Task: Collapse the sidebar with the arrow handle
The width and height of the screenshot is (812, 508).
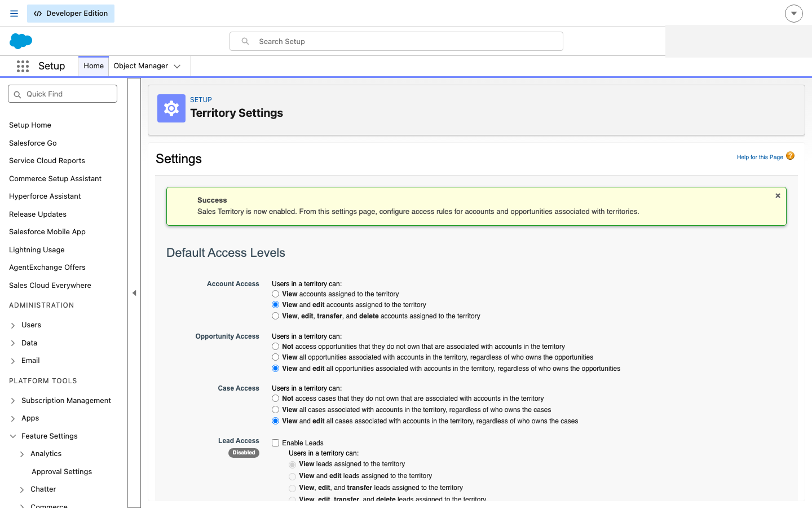Action: (x=134, y=293)
